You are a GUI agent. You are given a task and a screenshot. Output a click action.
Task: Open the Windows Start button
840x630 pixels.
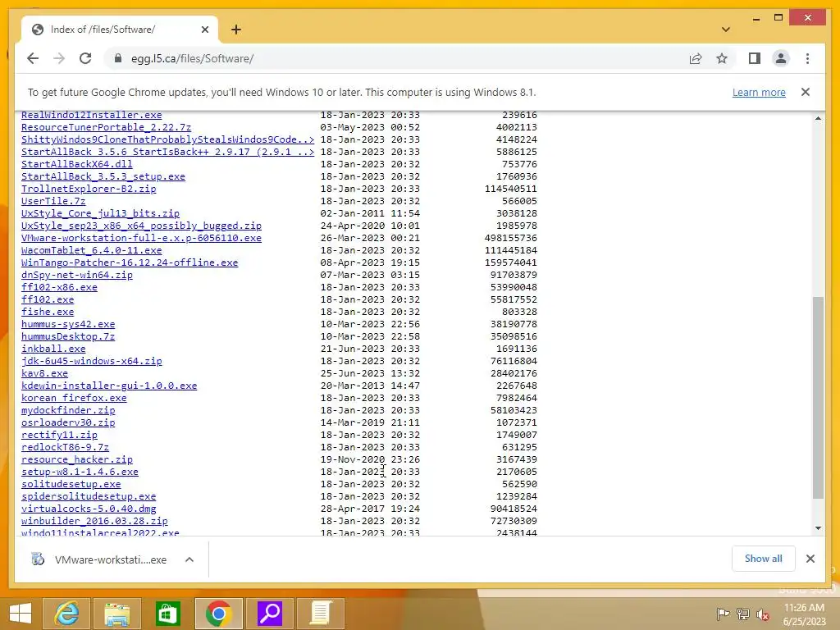[x=21, y=614]
